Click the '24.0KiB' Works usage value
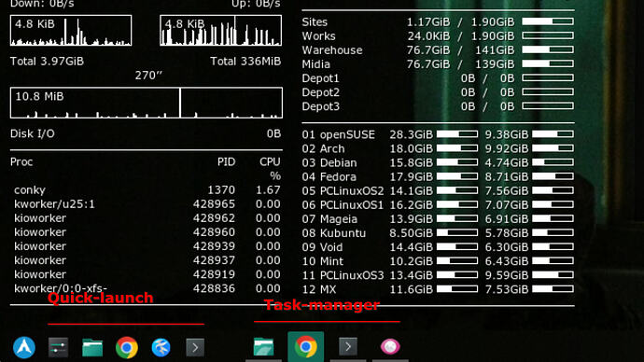644x362 pixels. click(x=428, y=36)
